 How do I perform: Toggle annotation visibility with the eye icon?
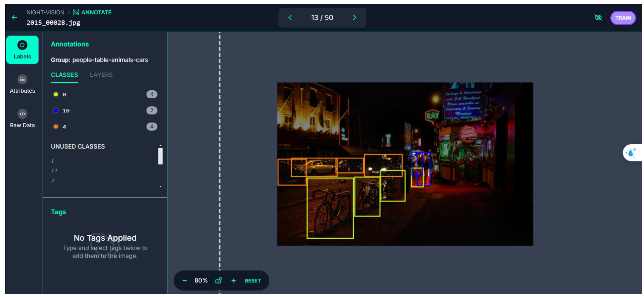pyautogui.click(x=598, y=17)
